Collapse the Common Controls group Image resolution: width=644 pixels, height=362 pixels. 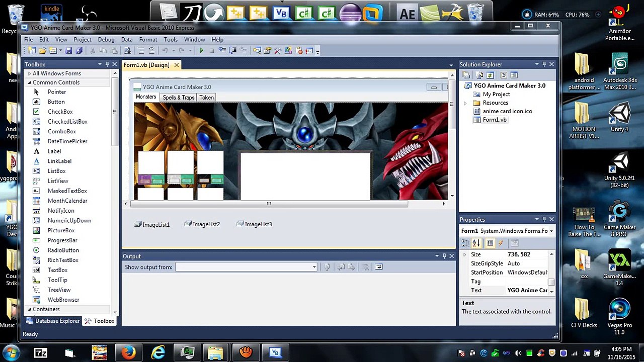tap(29, 82)
